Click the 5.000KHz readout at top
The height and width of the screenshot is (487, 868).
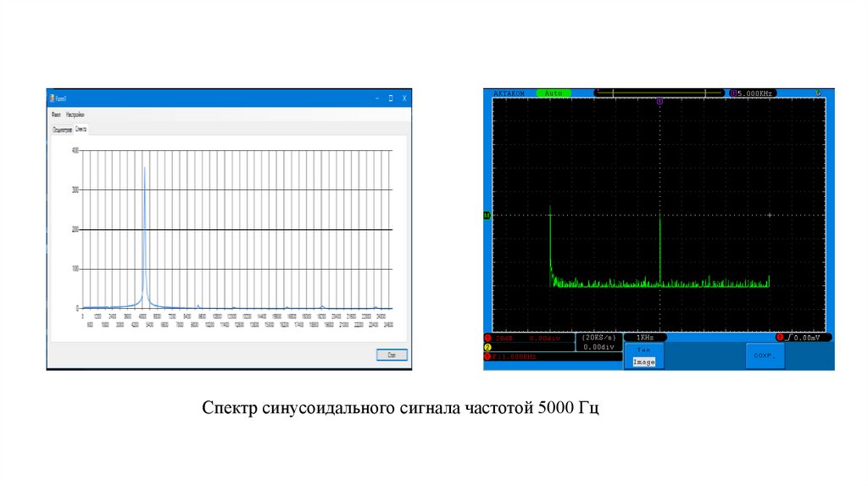click(x=753, y=93)
